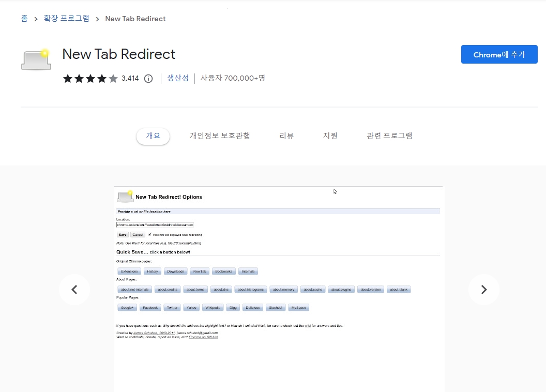Viewport: 546px width, 392px height.
Task: Switch to the 리뷰 tab
Action: click(x=286, y=135)
